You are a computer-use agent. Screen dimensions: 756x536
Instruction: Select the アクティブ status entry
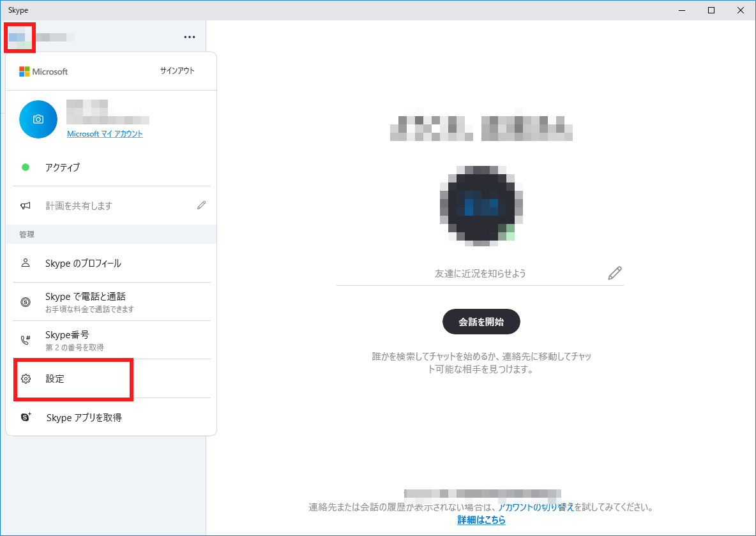[111, 167]
